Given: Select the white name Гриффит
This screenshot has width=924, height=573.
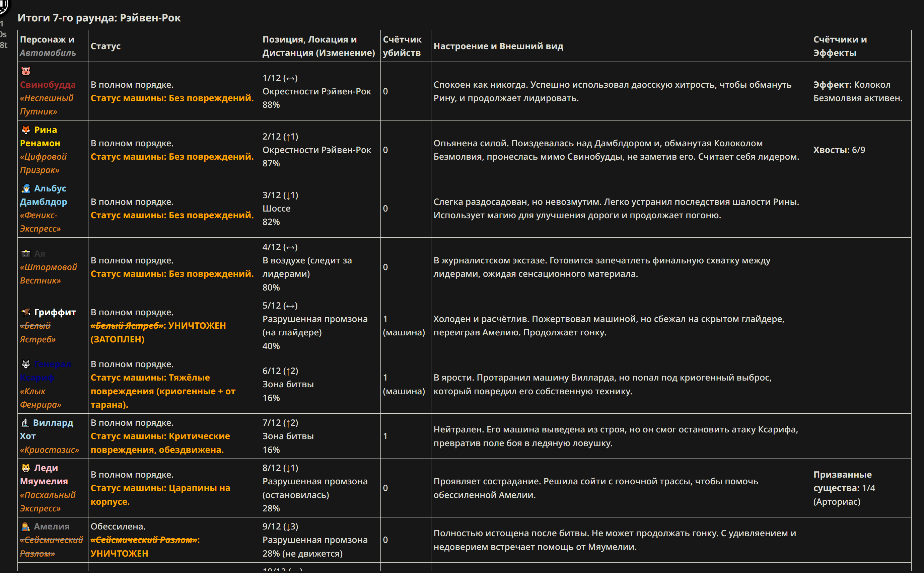Looking at the screenshot, I should click(55, 312).
